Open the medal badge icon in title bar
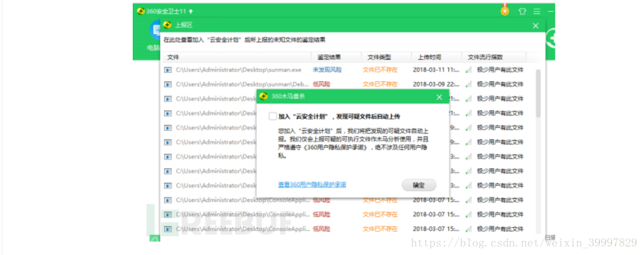Viewport: 644px width, 255px height. (x=505, y=10)
